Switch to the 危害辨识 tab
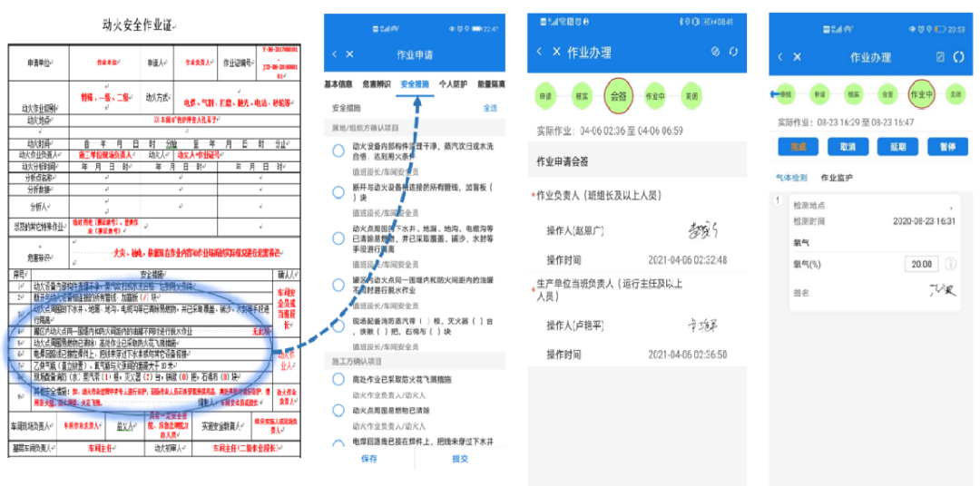 [x=374, y=84]
